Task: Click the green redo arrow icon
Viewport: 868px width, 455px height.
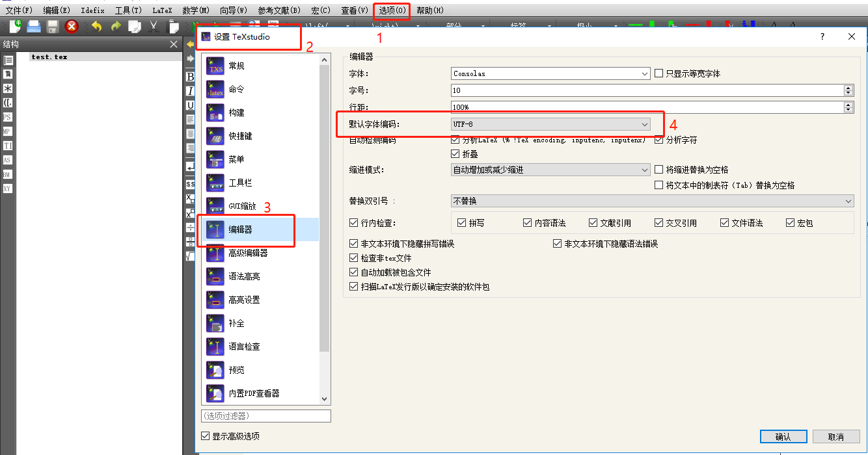Action: 116,26
